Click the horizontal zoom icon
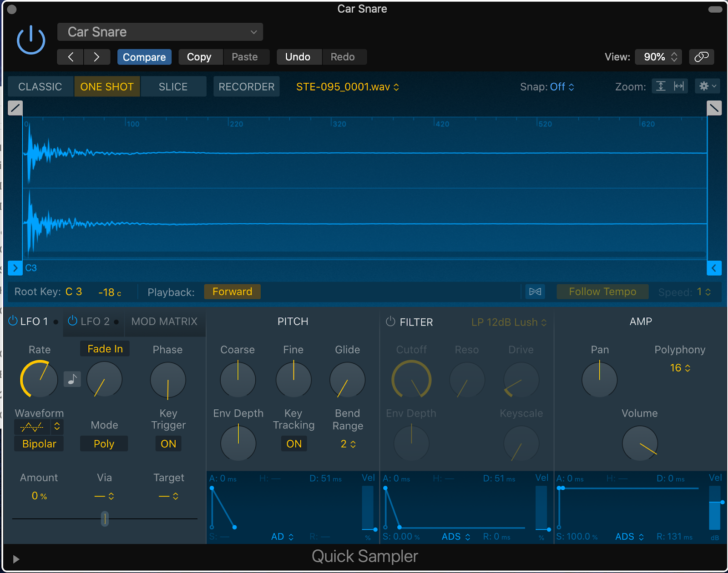This screenshot has height=573, width=728. [679, 86]
